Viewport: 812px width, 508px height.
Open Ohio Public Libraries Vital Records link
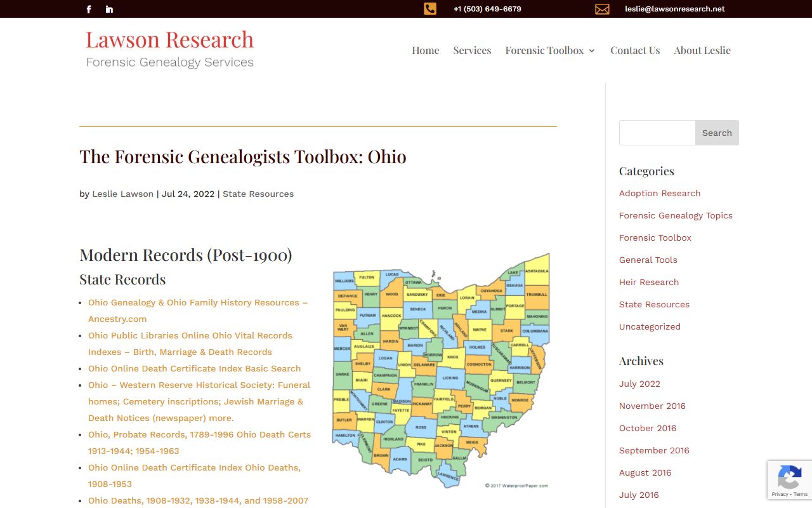(x=190, y=344)
